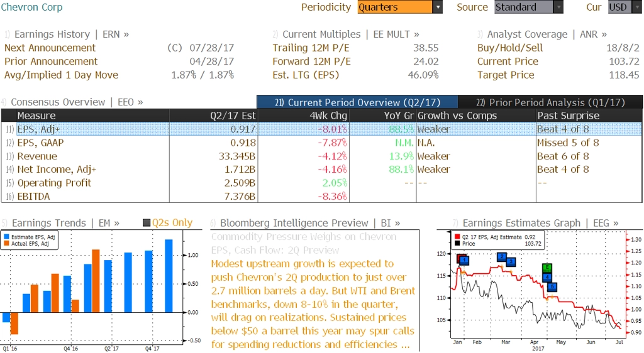Open the Cur USD currency dropdown

pyautogui.click(x=625, y=7)
